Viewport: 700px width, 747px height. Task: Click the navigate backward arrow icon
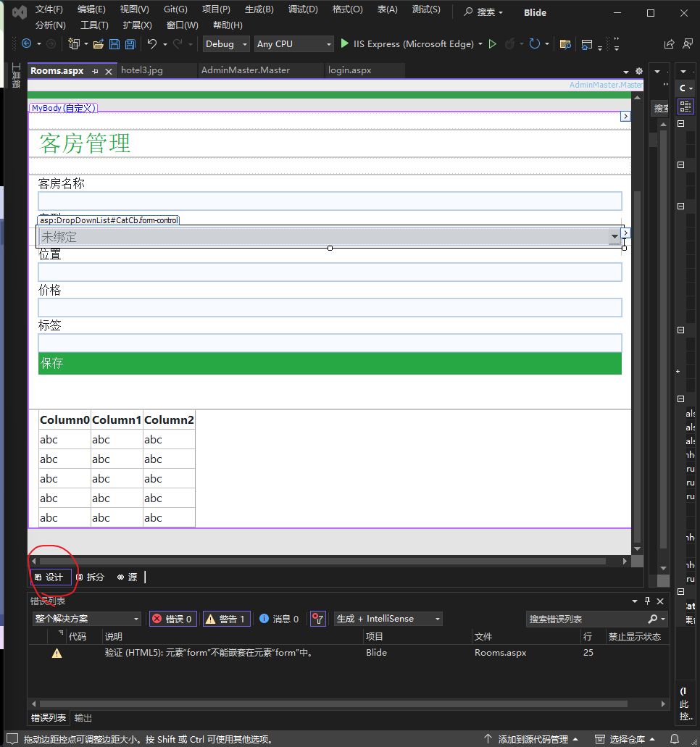tap(27, 43)
